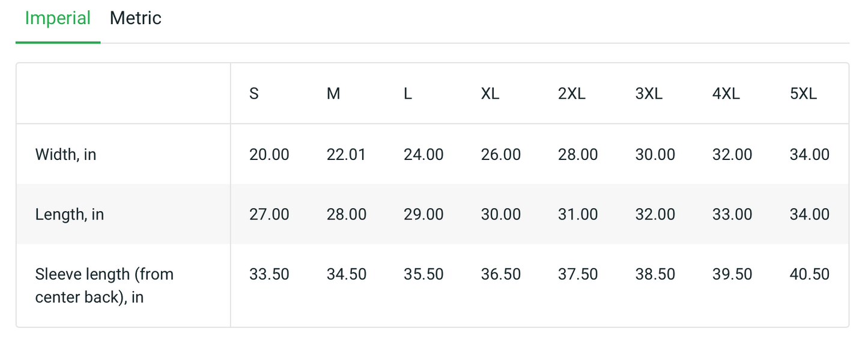868x344 pixels.
Task: Click the L size column header
Action: [408, 94]
